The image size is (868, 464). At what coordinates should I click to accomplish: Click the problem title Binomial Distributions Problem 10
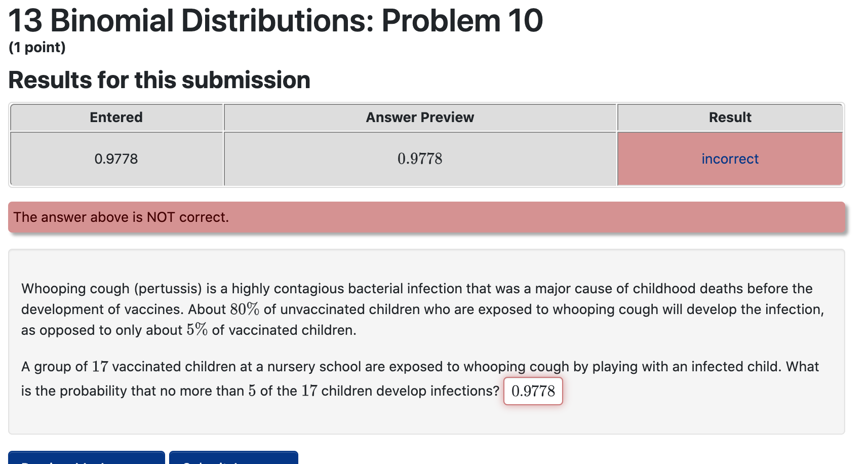click(x=275, y=21)
